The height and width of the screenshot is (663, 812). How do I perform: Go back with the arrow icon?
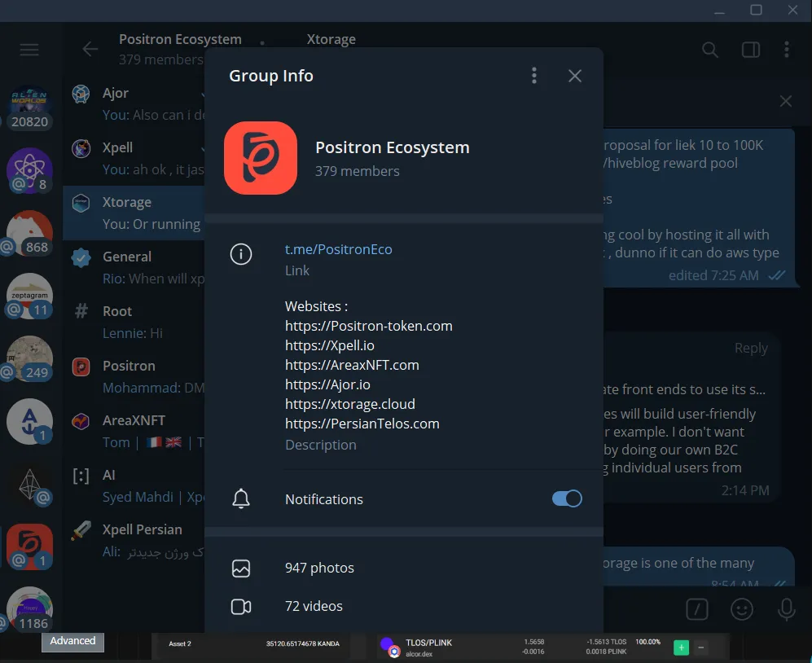click(90, 49)
